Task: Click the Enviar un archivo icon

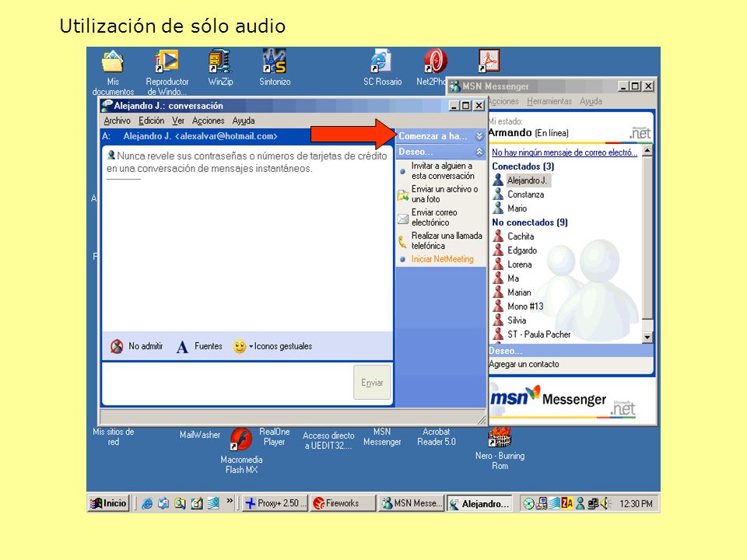Action: click(403, 194)
